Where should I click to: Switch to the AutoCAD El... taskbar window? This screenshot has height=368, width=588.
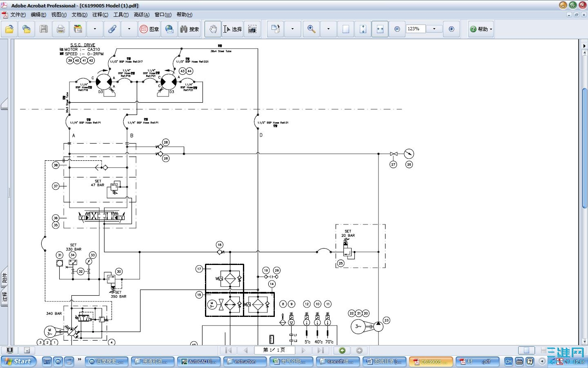click(199, 361)
